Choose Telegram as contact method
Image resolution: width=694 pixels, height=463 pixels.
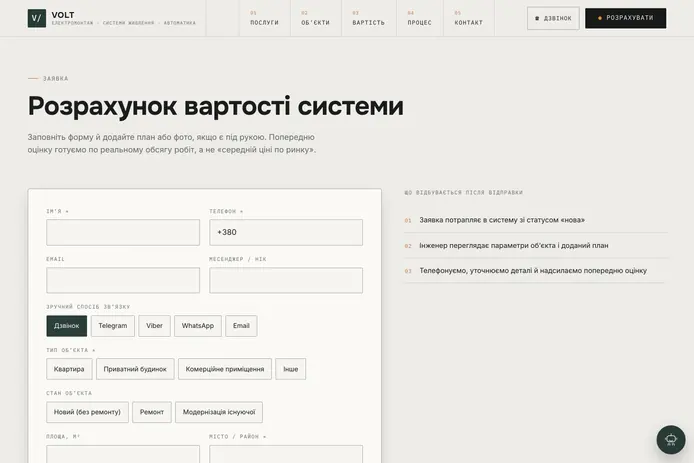point(113,326)
